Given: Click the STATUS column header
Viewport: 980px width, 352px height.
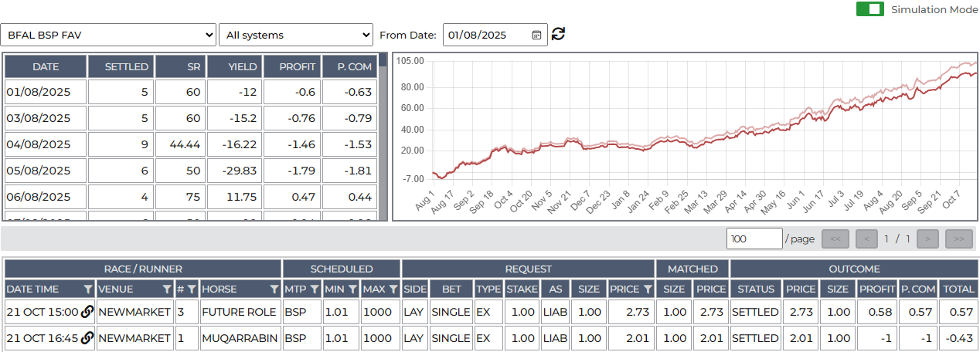Looking at the screenshot, I should [x=756, y=289].
